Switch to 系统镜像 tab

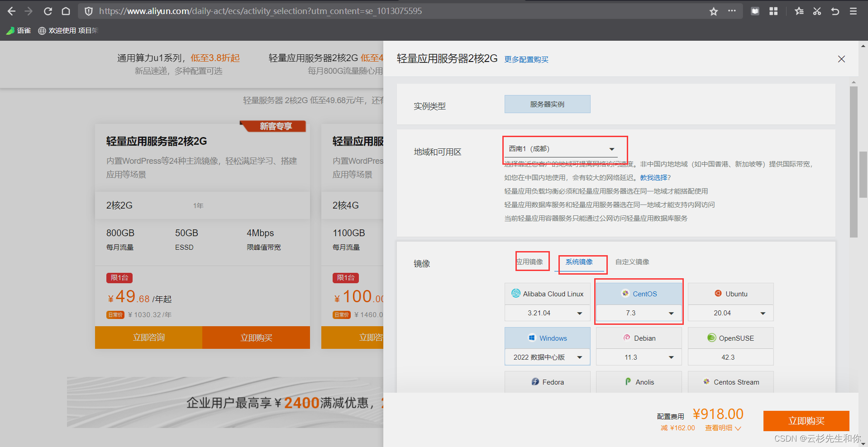[x=579, y=262]
